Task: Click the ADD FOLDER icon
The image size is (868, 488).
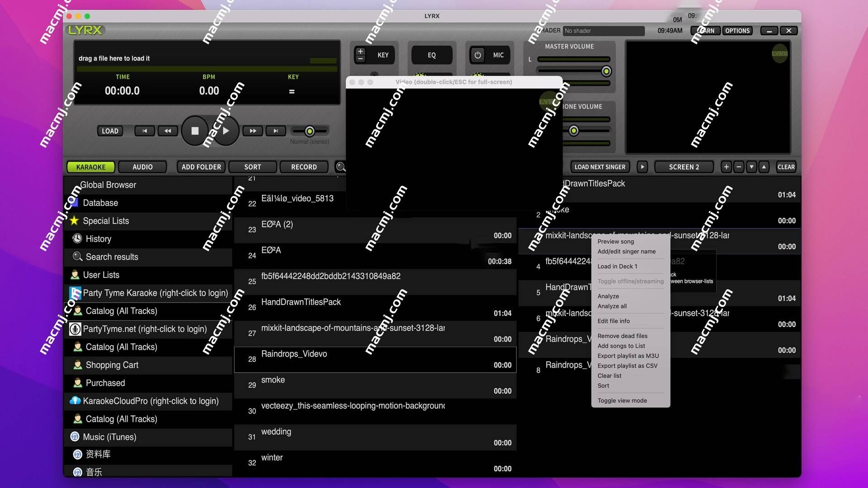Action: pos(202,166)
